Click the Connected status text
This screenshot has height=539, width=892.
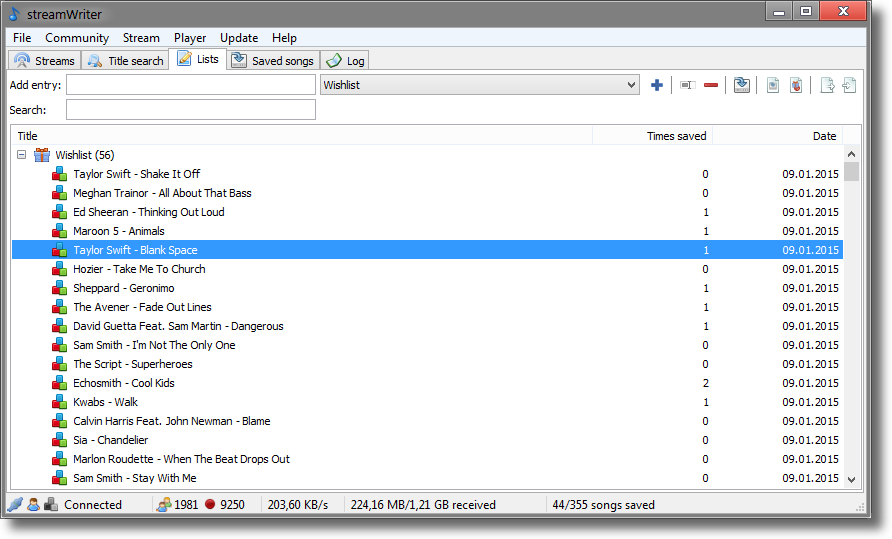click(93, 505)
